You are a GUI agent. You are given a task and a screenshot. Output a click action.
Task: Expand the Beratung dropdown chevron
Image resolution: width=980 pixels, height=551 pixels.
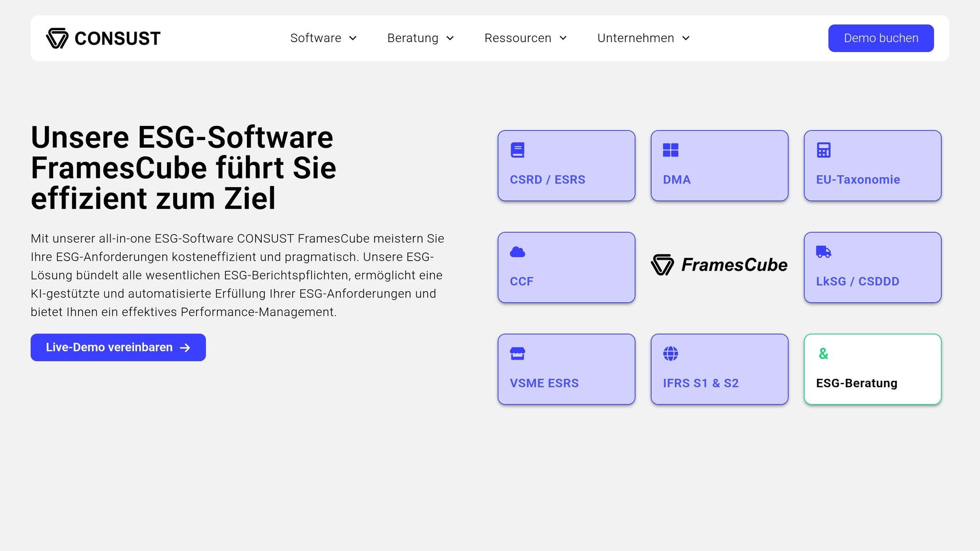coord(450,38)
